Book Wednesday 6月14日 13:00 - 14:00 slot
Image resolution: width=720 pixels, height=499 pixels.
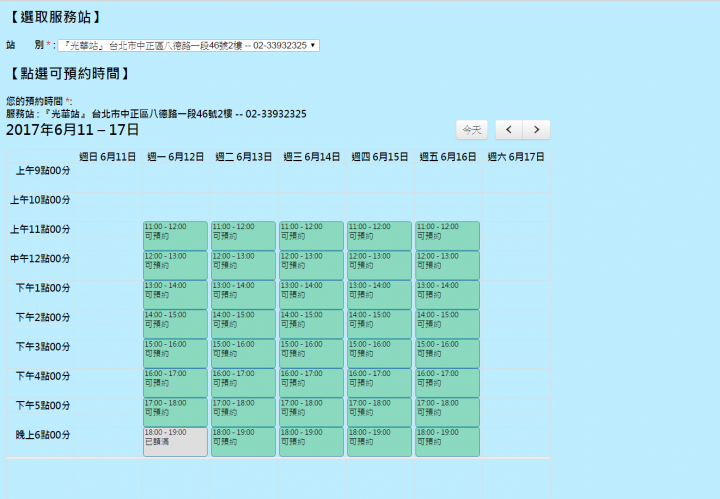[311, 295]
